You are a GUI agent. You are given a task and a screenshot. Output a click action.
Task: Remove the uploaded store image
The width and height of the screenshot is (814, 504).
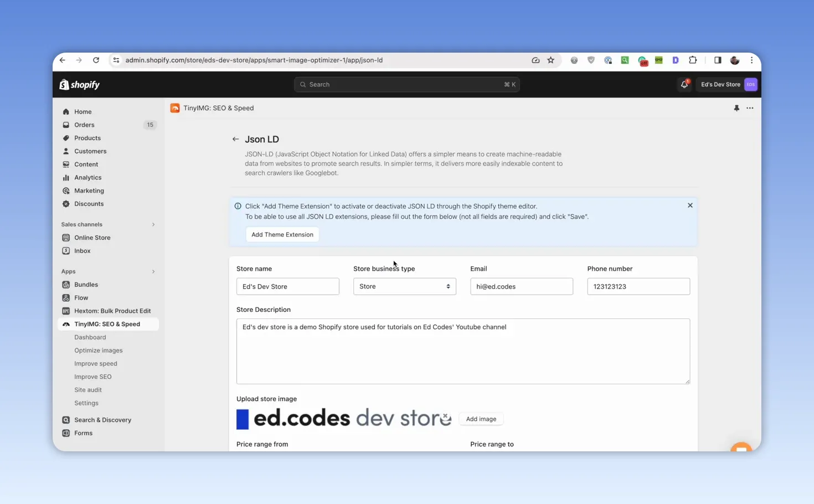point(445,415)
